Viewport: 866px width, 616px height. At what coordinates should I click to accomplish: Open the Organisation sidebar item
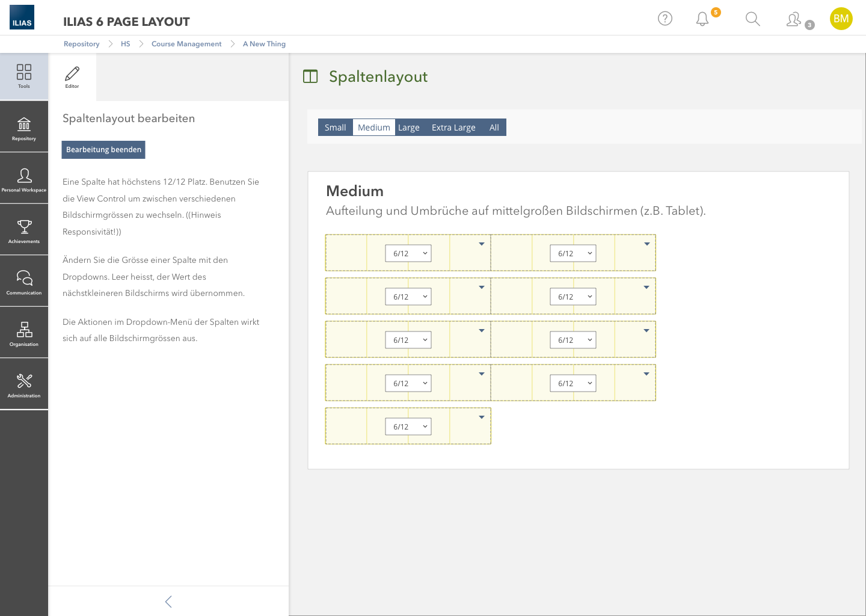24,334
